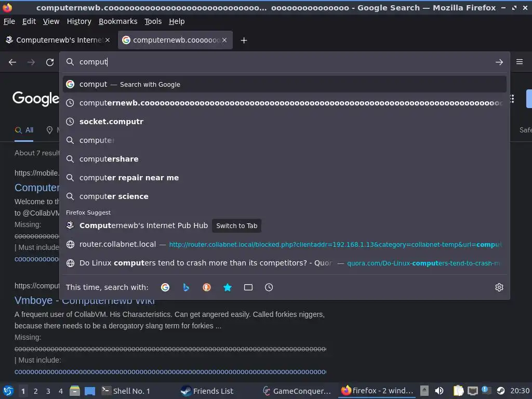Choose the socket.computr history suggestion
Screen dimensions: 532x399
284,122
